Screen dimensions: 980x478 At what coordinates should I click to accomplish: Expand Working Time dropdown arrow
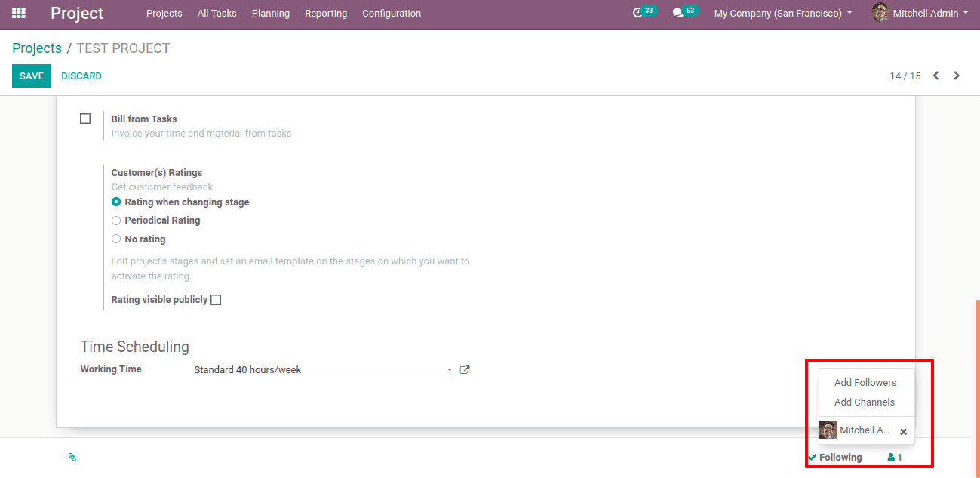tap(450, 370)
